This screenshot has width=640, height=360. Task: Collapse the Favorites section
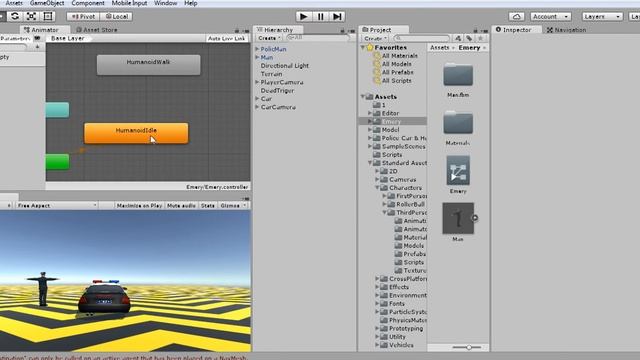(362, 48)
